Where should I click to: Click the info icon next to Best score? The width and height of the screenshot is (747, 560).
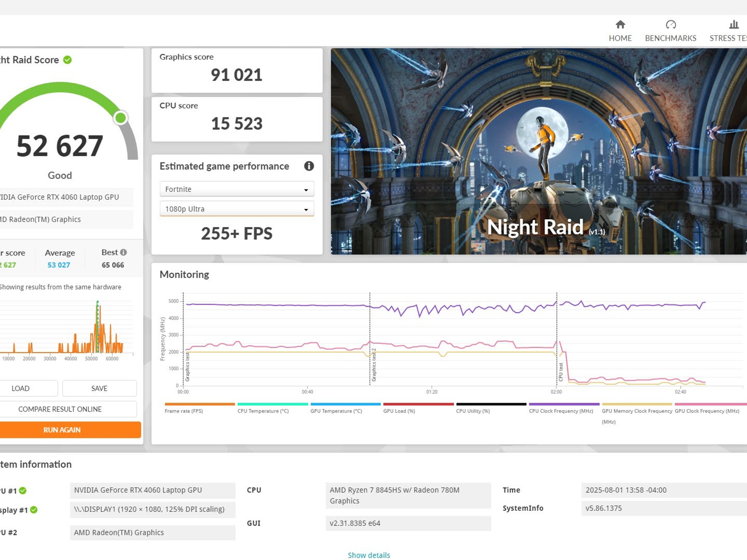point(123,252)
